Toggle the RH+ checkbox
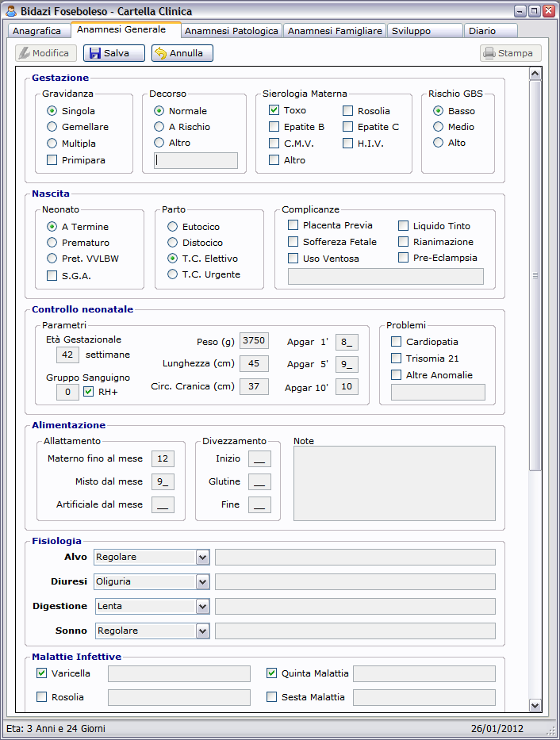This screenshot has width=560, height=740. coord(88,392)
